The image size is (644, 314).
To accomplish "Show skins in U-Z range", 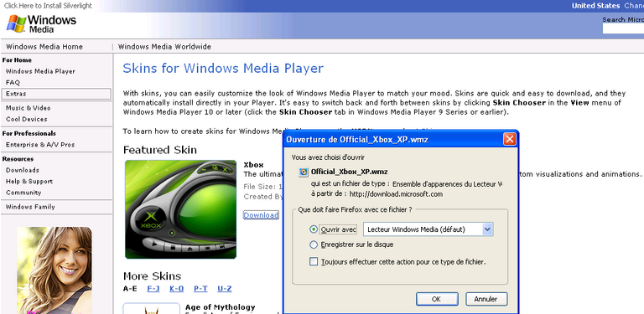I will [x=224, y=289].
